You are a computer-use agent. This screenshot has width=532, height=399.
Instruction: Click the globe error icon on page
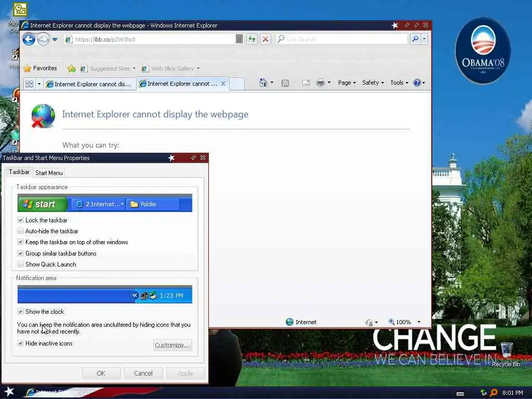point(43,116)
